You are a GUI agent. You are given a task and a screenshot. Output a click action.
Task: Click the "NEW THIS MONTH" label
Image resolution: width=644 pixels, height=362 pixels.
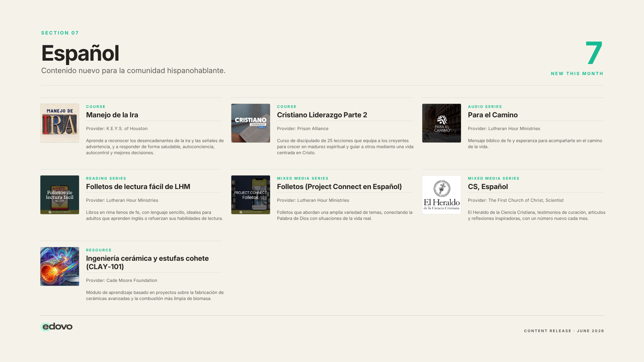click(x=577, y=74)
